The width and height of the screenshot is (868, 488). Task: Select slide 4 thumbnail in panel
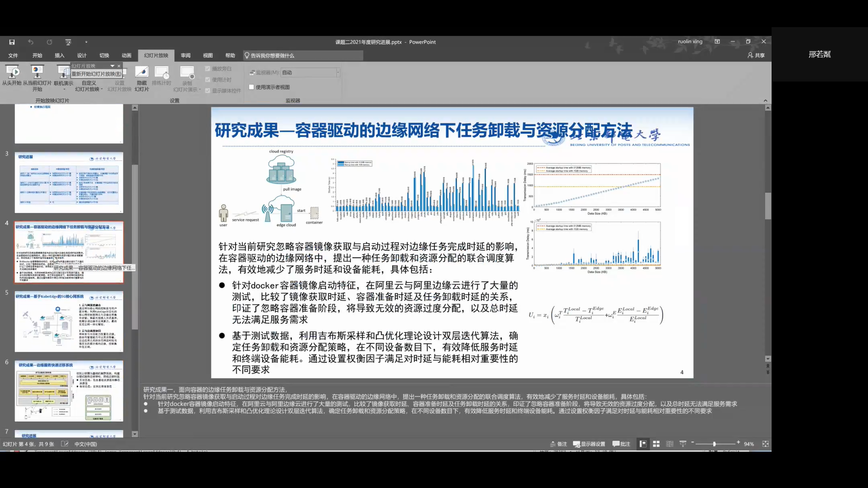69,252
